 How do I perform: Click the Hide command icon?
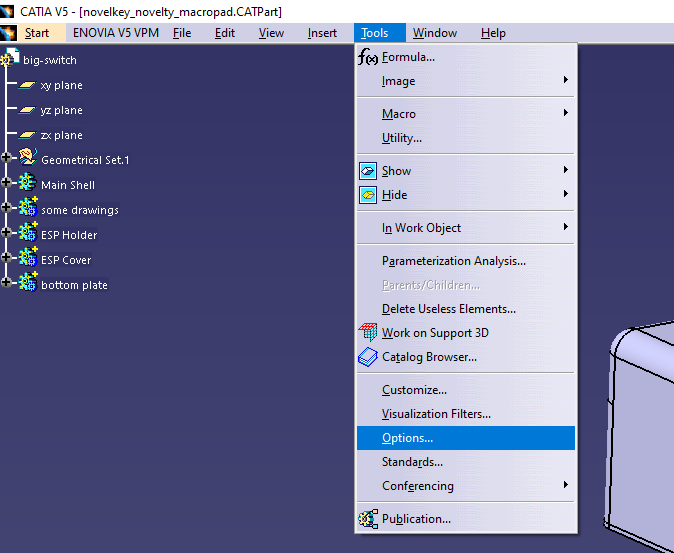[x=368, y=195]
